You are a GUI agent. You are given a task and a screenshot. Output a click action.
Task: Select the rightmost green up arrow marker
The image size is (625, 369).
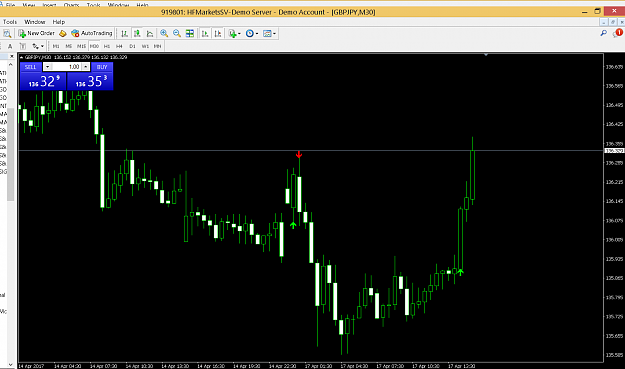click(460, 272)
